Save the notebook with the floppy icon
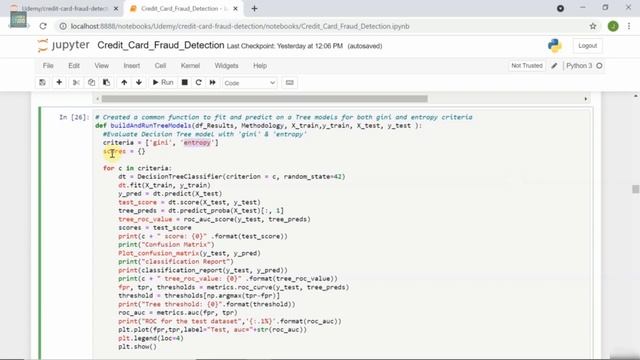The height and width of the screenshot is (360, 640). click(x=42, y=82)
